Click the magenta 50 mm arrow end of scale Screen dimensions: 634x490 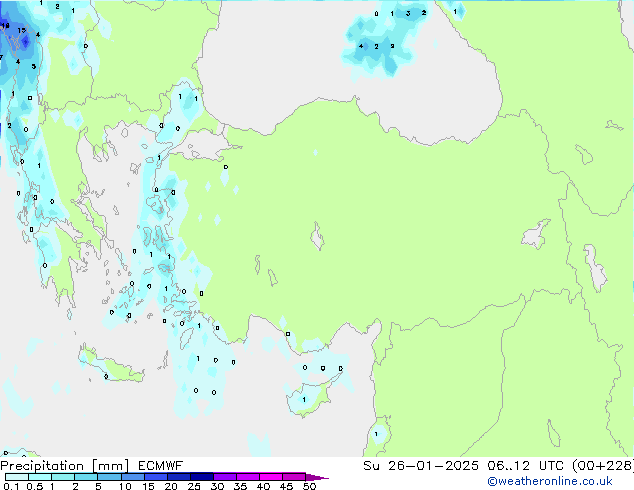[x=318, y=477]
